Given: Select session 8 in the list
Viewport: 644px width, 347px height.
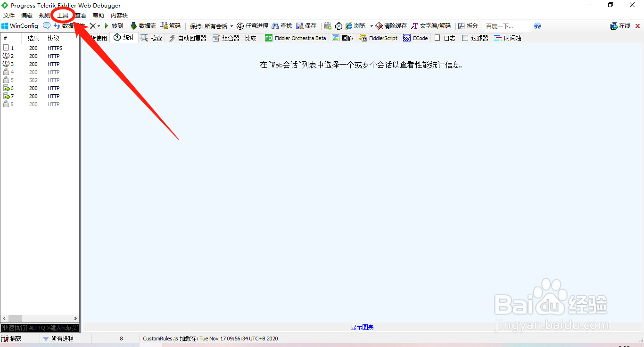Looking at the screenshot, I should (40, 104).
